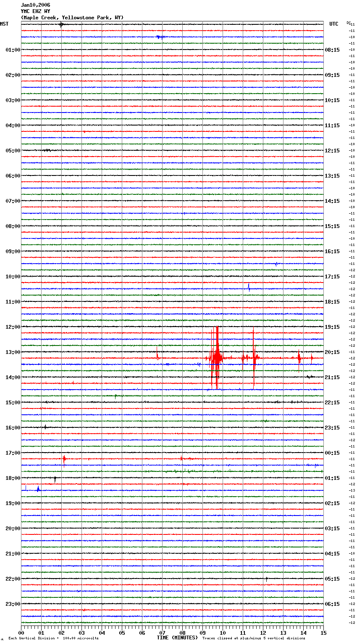This screenshot has height=644, width=357.
Task: Select the 21:00 MST time label
Action: 13,554
